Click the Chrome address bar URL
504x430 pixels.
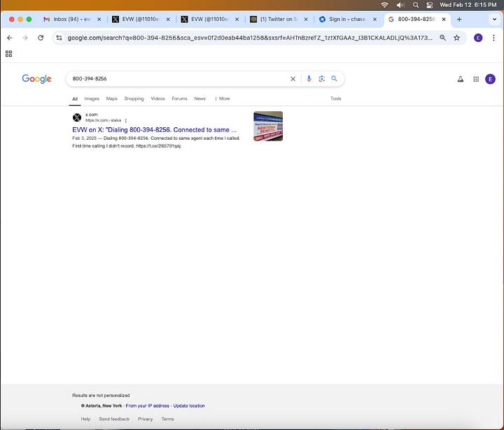coord(250,38)
